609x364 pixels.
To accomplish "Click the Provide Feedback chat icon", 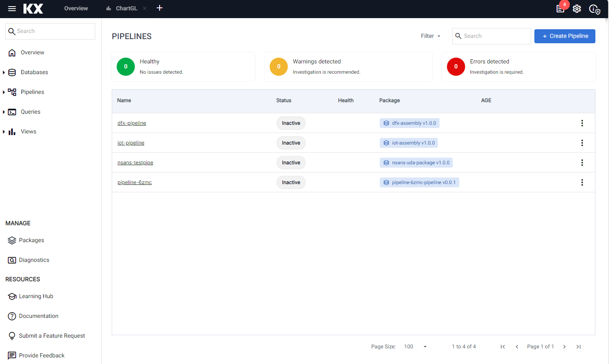I will (x=12, y=356).
